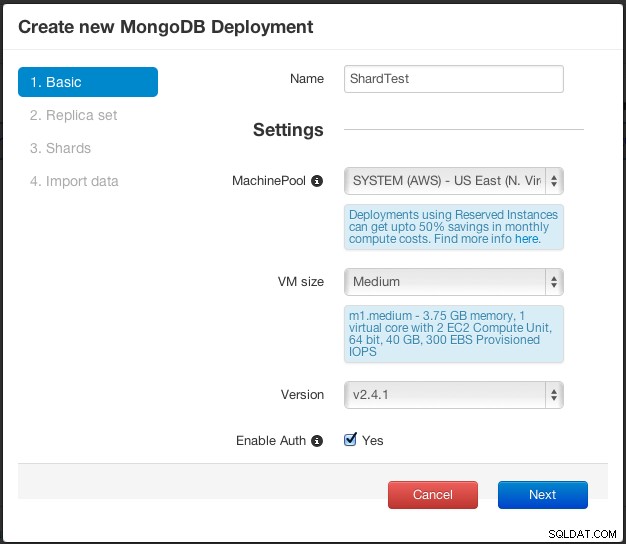Open the VM size Medium dropdown
626x544 pixels.
(x=454, y=282)
